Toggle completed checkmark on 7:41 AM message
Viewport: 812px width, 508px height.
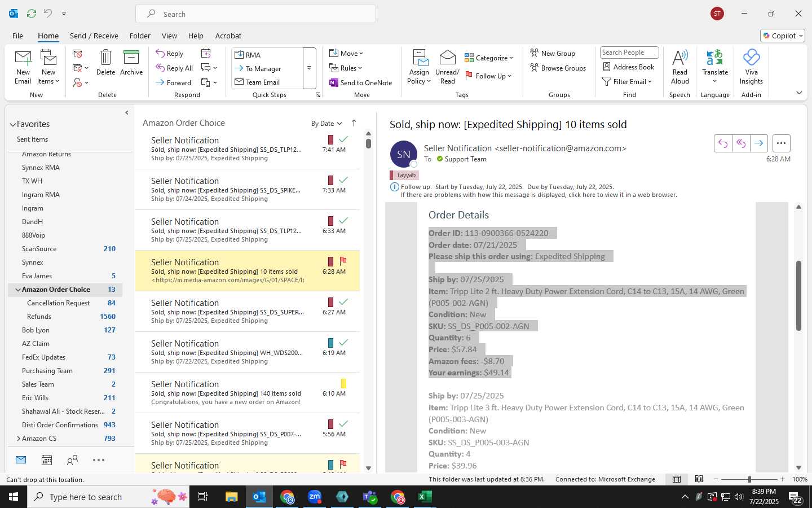click(x=343, y=139)
